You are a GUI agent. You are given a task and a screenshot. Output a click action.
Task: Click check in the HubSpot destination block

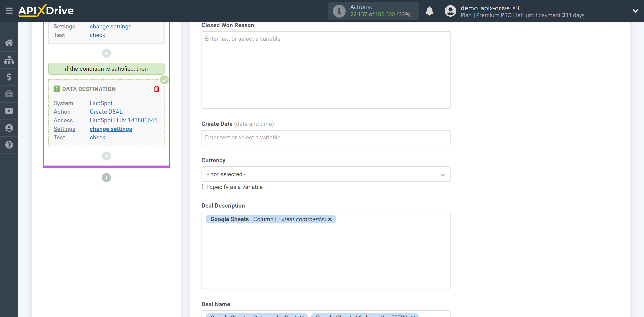[98, 137]
